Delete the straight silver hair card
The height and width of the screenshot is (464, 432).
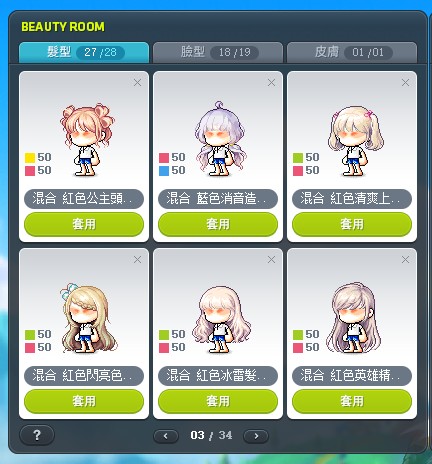(x=405, y=260)
